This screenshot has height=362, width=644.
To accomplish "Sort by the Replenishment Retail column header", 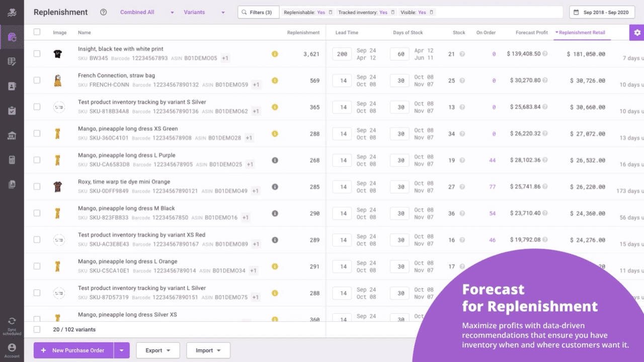I will pyautogui.click(x=581, y=32).
